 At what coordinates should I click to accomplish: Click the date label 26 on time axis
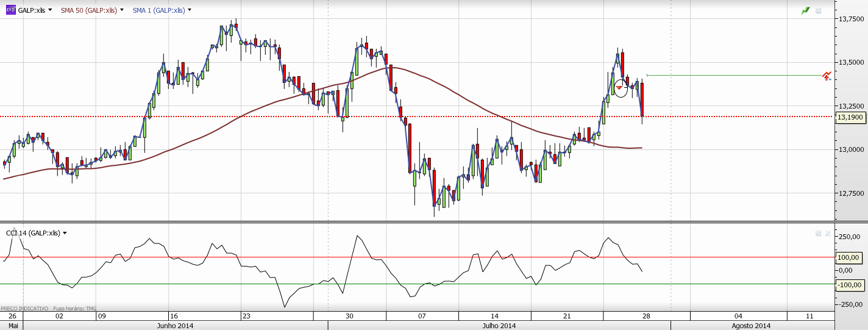point(12,316)
